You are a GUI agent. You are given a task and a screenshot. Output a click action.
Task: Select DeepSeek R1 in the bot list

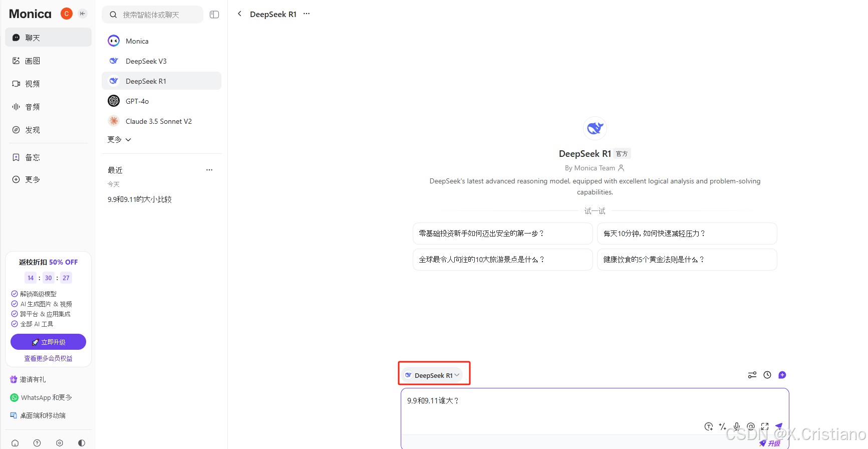161,81
